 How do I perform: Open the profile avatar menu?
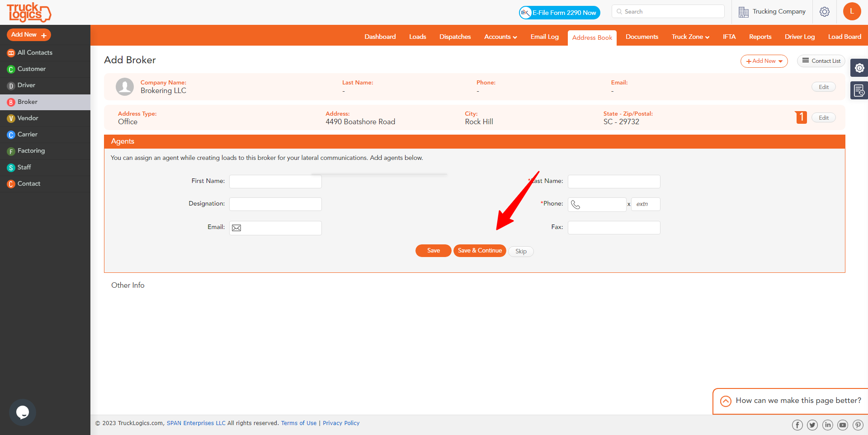[x=852, y=11]
